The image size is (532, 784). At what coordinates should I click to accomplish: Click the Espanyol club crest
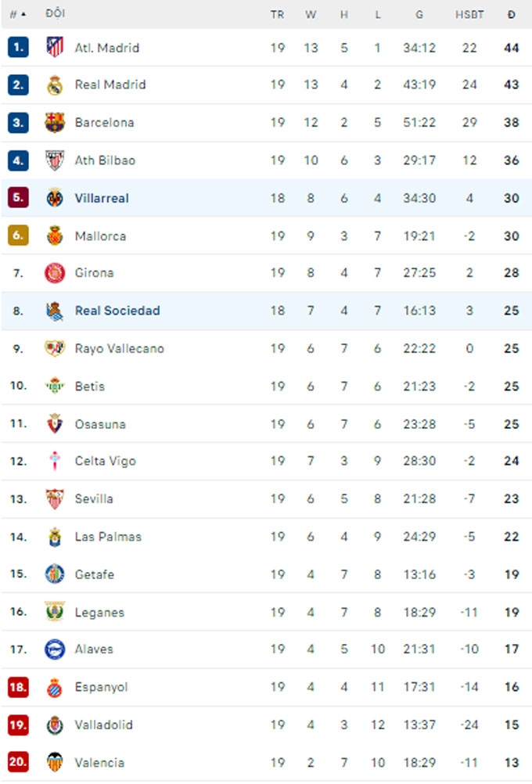(54, 687)
